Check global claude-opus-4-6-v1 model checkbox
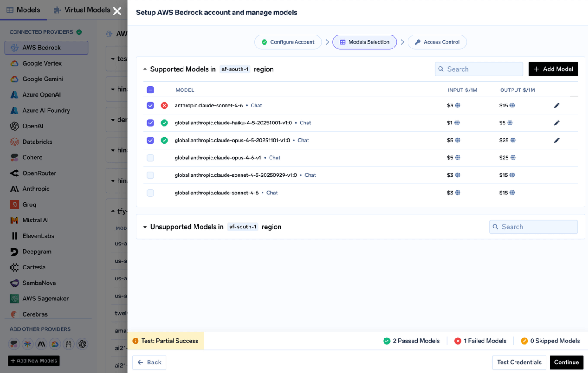This screenshot has height=373, width=588. [150, 158]
